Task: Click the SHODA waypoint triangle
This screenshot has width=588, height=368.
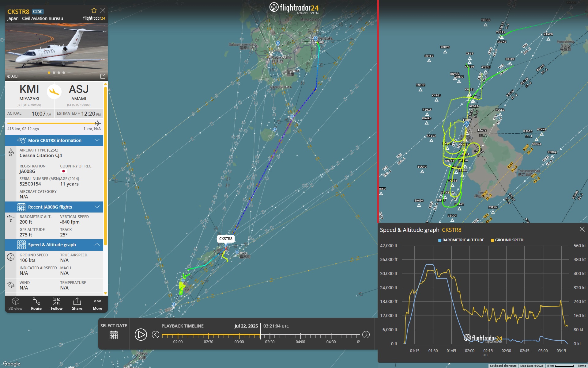Action: [419, 205]
